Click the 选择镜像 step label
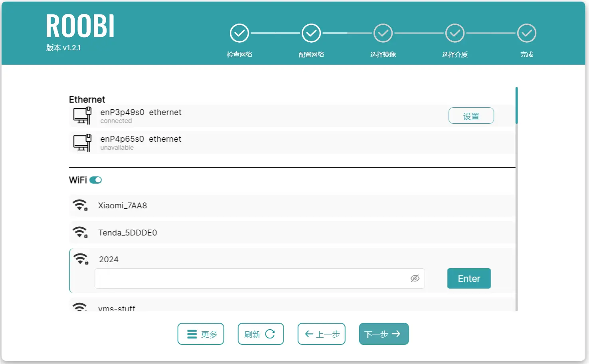589x364 pixels. tap(383, 54)
